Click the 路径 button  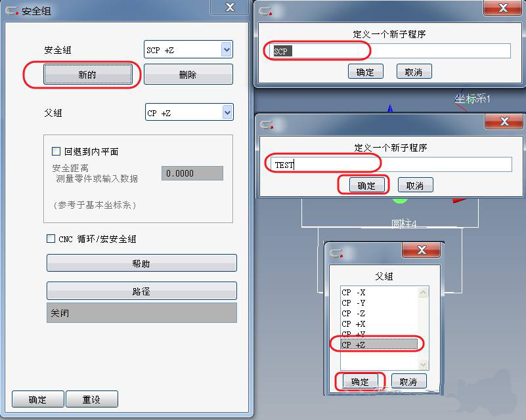coord(142,291)
